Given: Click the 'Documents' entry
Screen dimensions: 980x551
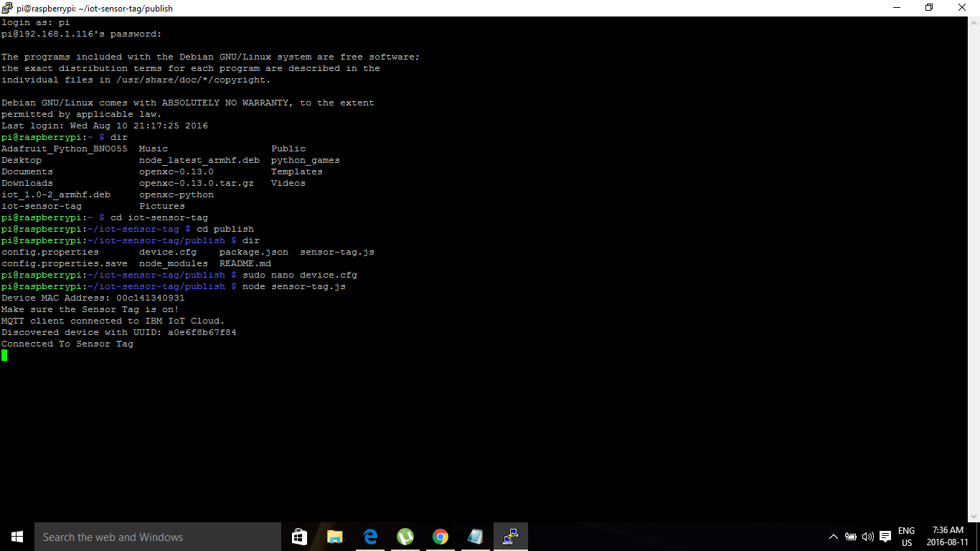Looking at the screenshot, I should (27, 171).
